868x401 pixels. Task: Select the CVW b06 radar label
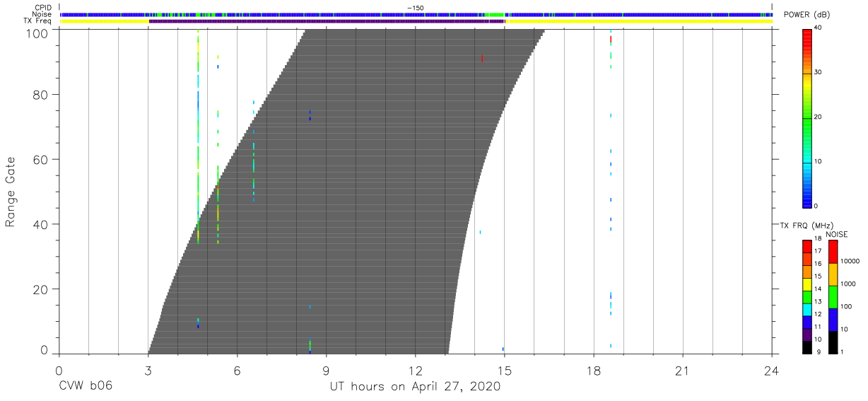pos(86,386)
